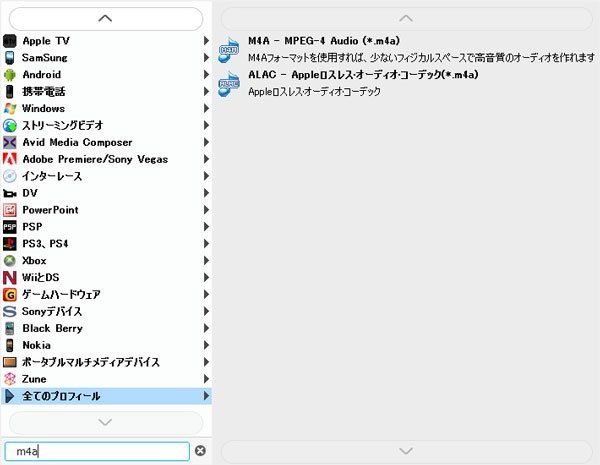The image size is (600, 465).
Task: Click the ストリーミングビデオ globe icon
Action: [x=10, y=125]
